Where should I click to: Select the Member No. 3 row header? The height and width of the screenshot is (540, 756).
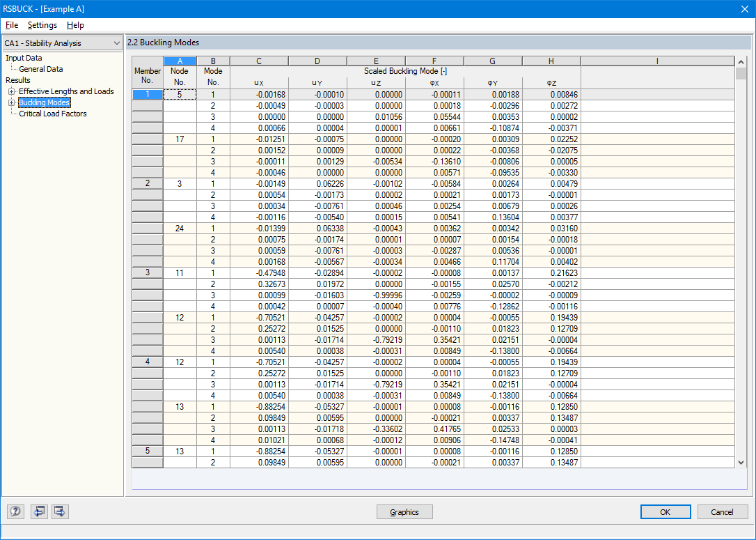pos(148,272)
